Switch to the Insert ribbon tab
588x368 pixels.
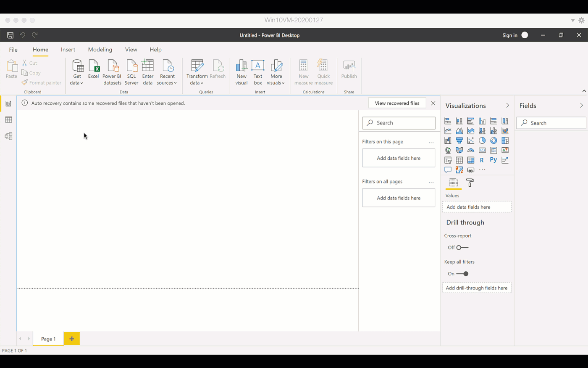pyautogui.click(x=68, y=50)
